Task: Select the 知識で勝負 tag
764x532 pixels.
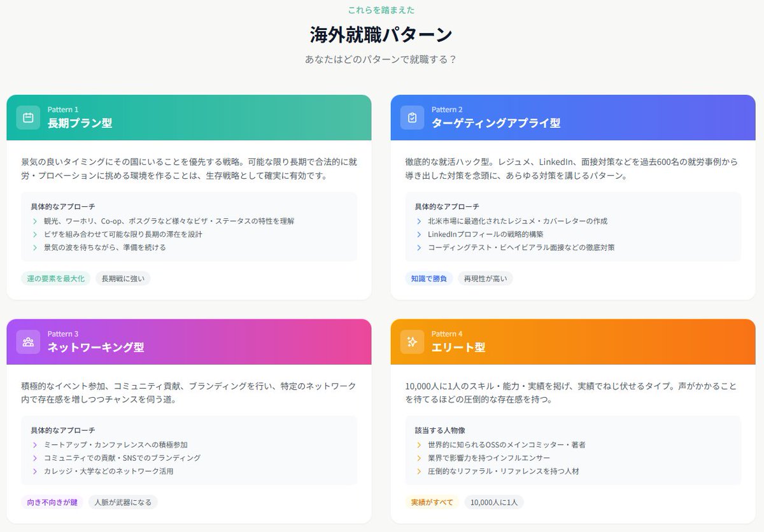Action: [x=429, y=278]
